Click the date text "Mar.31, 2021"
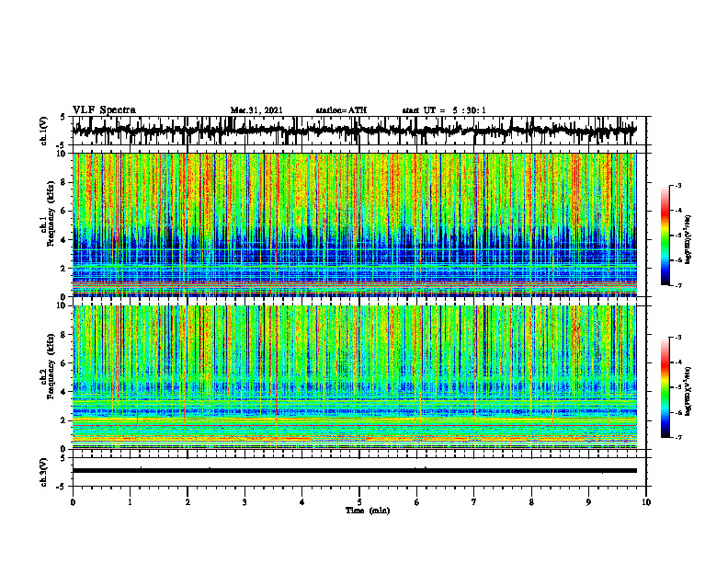 (x=256, y=110)
